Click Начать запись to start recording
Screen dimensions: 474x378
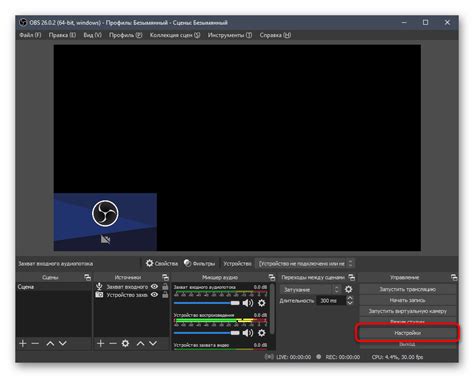click(408, 300)
